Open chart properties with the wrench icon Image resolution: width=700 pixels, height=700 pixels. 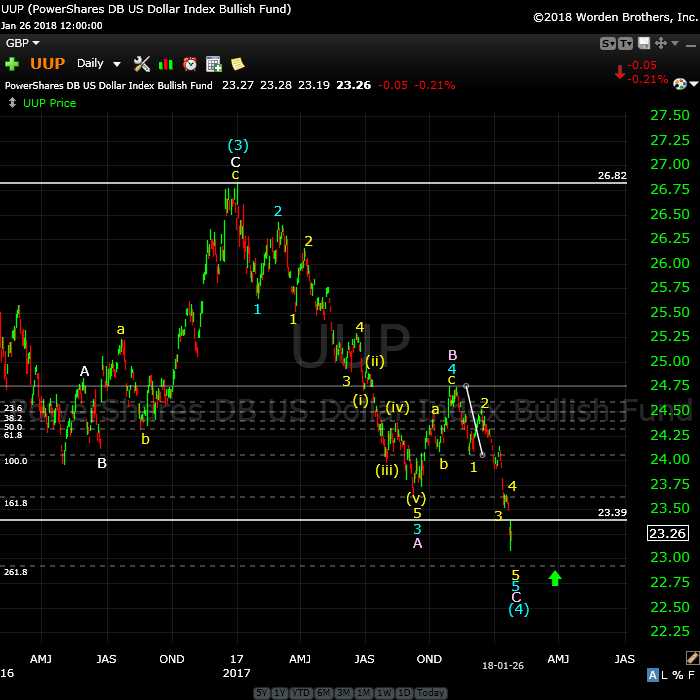point(142,64)
